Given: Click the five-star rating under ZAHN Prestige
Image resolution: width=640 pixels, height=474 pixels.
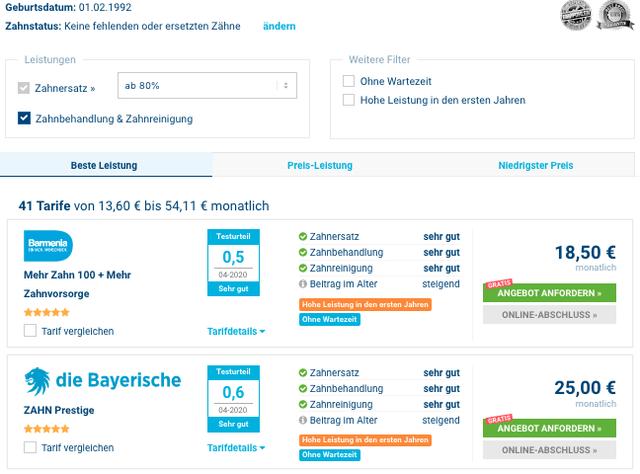Looking at the screenshot, I should coord(47,429).
